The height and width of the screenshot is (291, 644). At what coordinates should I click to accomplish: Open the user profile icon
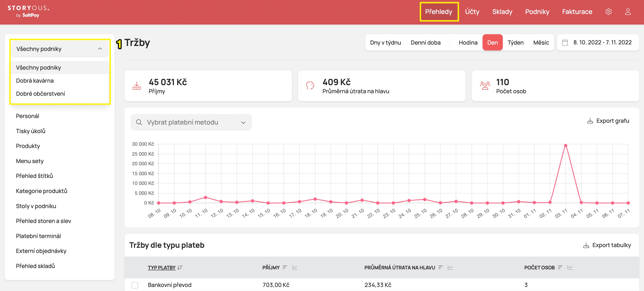click(x=628, y=11)
